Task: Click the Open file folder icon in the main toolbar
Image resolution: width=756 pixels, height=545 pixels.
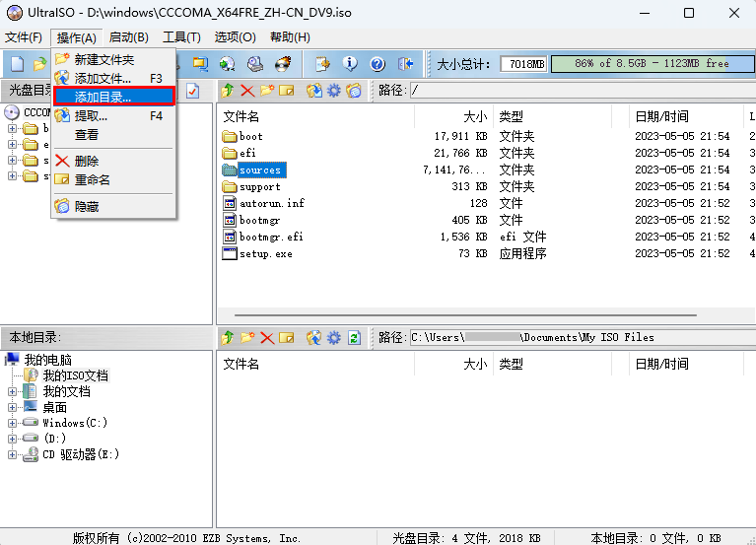Action: click(40, 64)
